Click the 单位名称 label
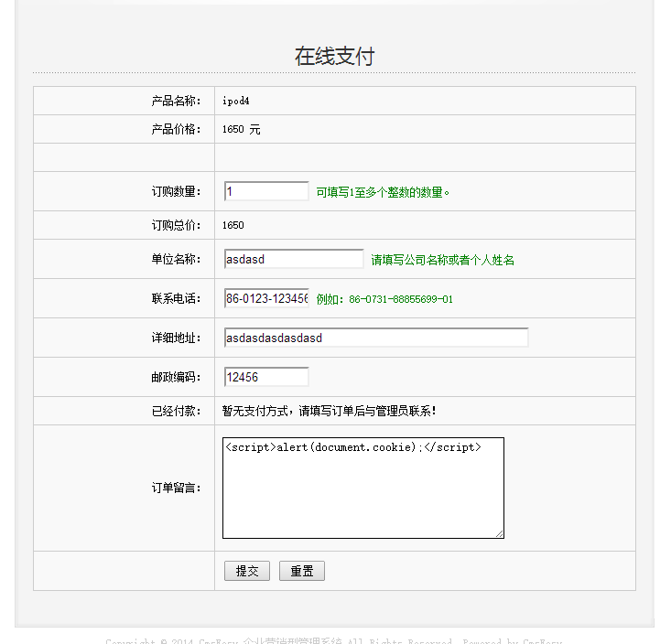Image resolution: width=671 pixels, height=644 pixels. (176, 259)
